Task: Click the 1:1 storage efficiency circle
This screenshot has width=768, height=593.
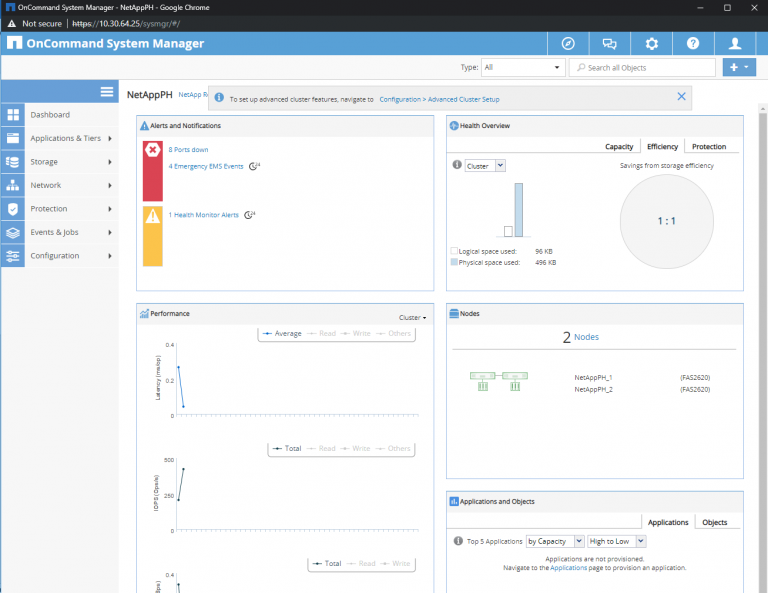Action: point(667,221)
